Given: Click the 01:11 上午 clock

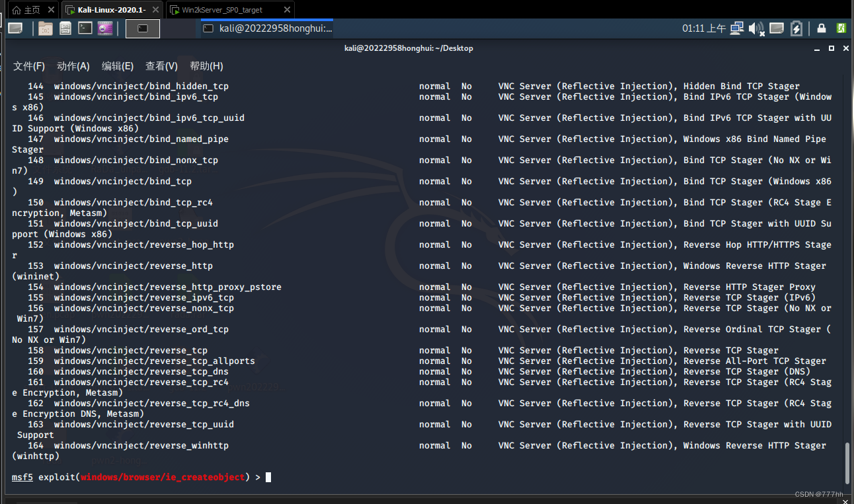Looking at the screenshot, I should [704, 28].
